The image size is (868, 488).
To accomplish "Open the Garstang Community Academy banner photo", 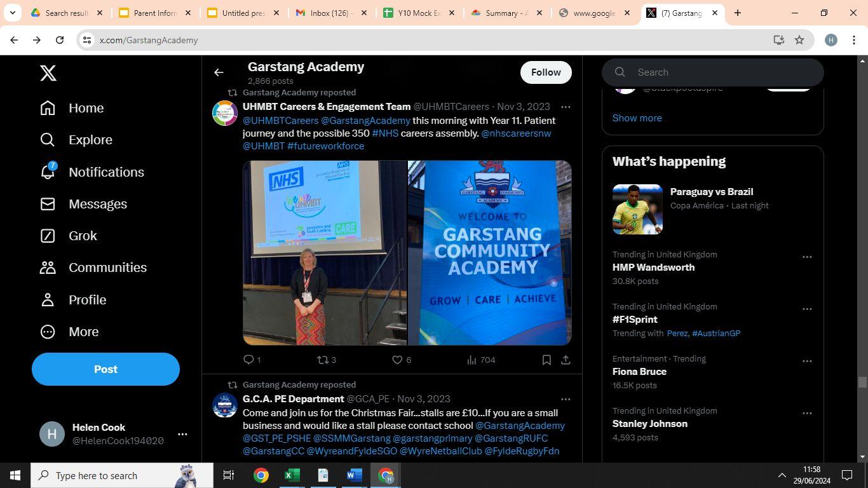I will (490, 253).
